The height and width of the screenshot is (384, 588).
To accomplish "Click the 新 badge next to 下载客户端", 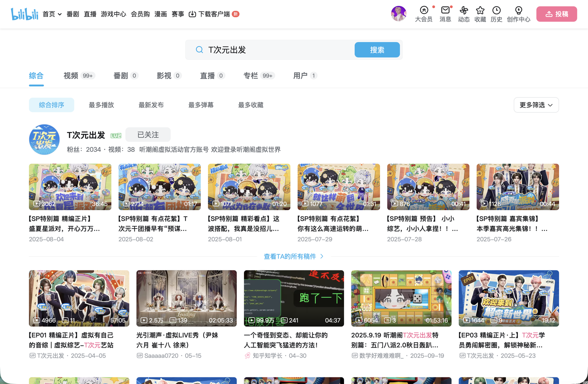I will [236, 14].
